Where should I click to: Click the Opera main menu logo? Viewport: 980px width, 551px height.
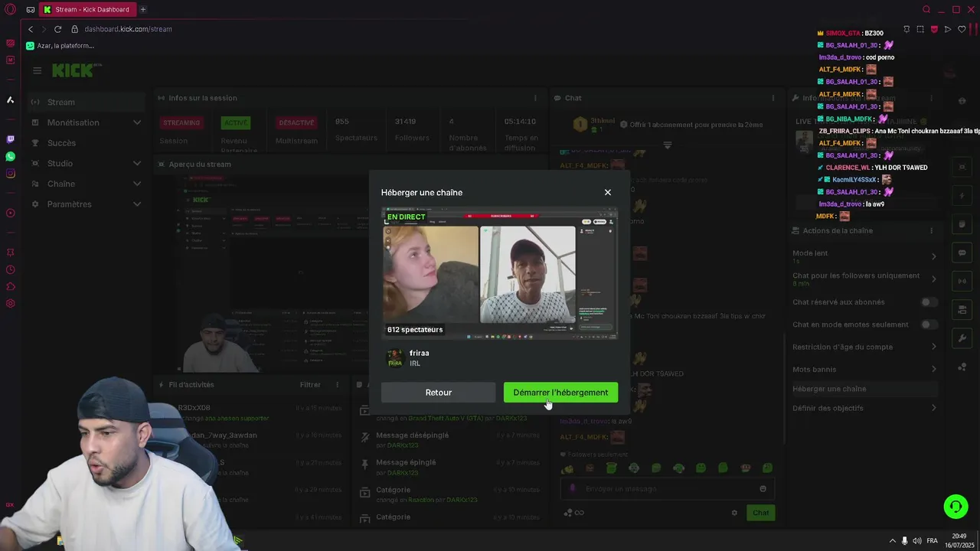click(11, 10)
